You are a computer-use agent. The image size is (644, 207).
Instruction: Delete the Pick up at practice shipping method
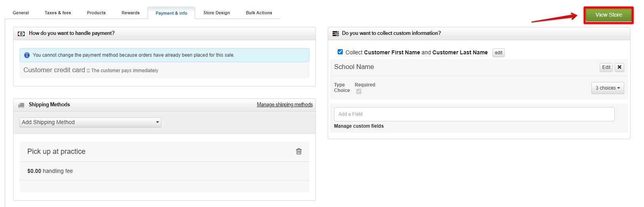(299, 151)
